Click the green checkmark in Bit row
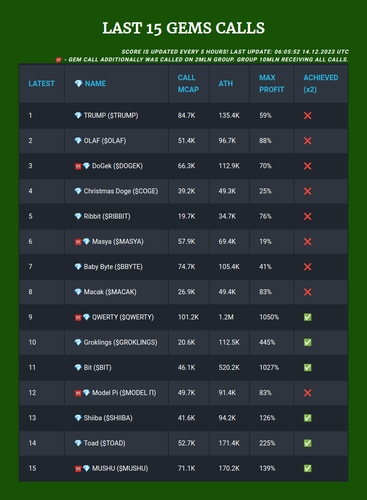Image resolution: width=367 pixels, height=500 pixels. 307,368
